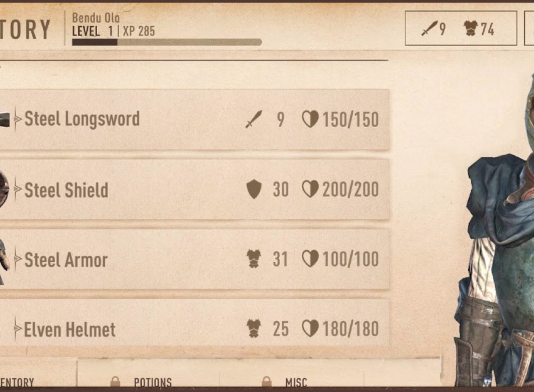The image size is (534, 392).
Task: Click the heart durability icon for Steel Longsword
Action: point(310,119)
